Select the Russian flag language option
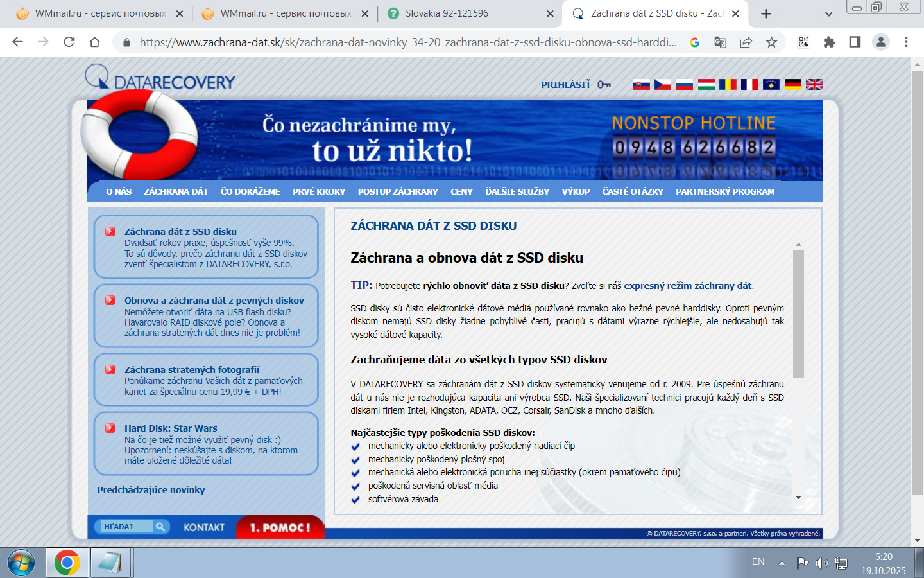 (x=685, y=84)
